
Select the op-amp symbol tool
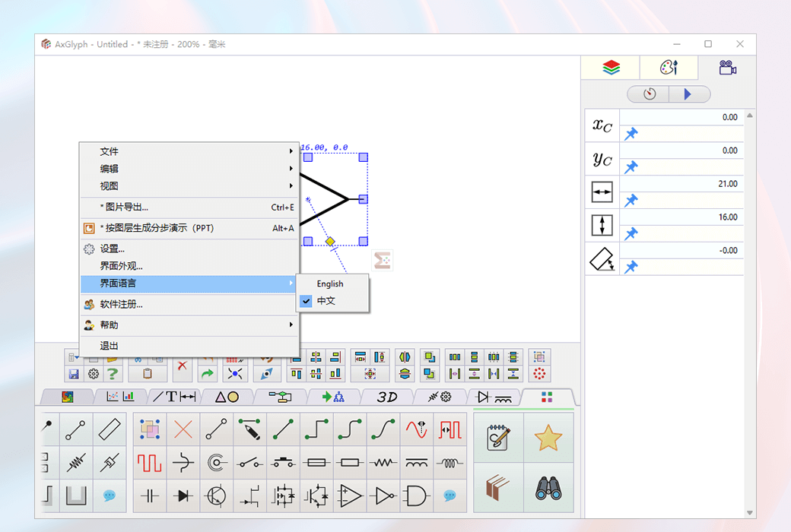[350, 496]
